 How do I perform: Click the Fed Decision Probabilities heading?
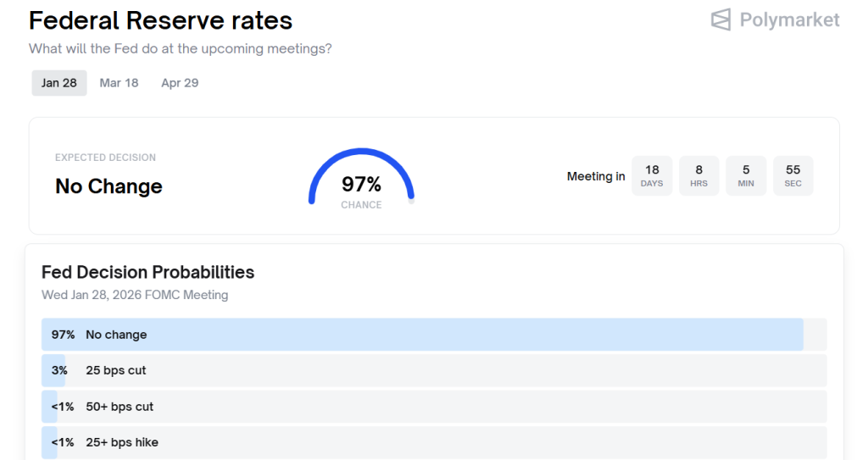tap(147, 272)
